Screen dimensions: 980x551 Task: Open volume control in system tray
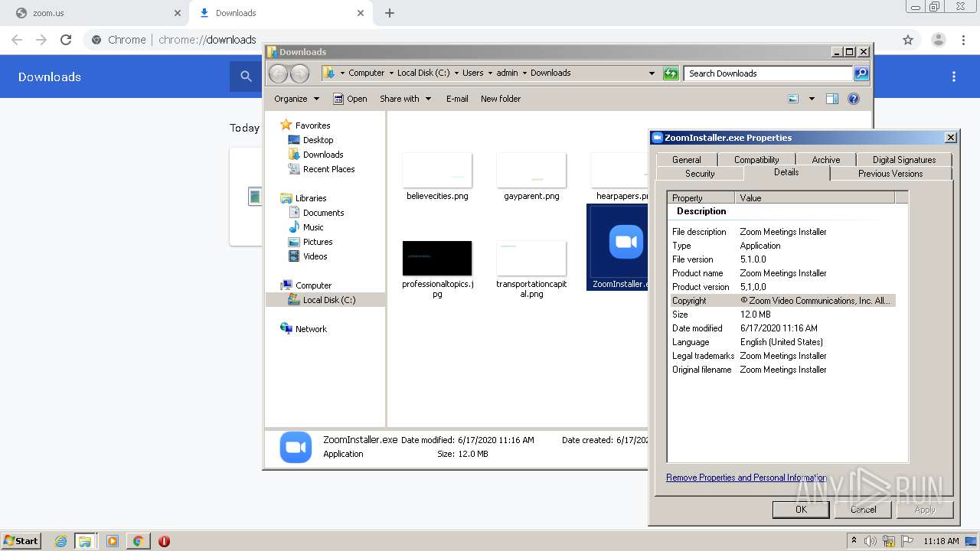871,541
